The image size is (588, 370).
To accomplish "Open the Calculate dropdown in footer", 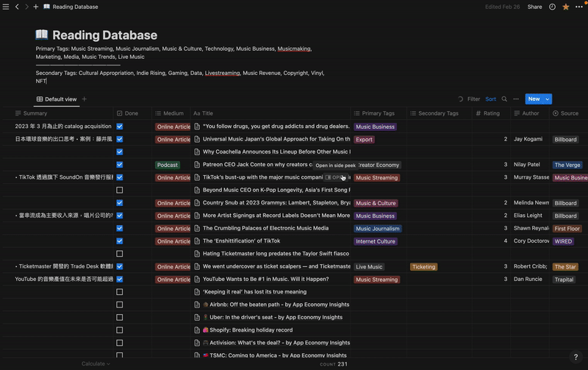I will tap(96, 363).
